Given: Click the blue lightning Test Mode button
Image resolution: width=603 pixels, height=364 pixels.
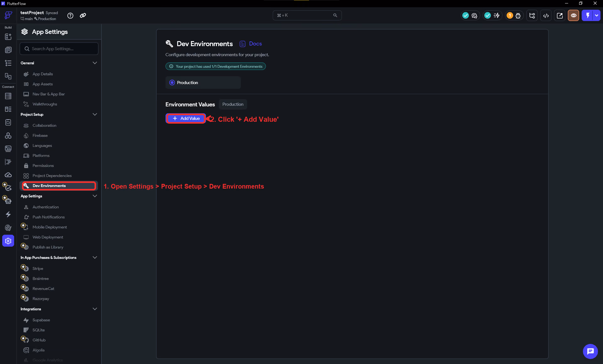Looking at the screenshot, I should 587,15.
